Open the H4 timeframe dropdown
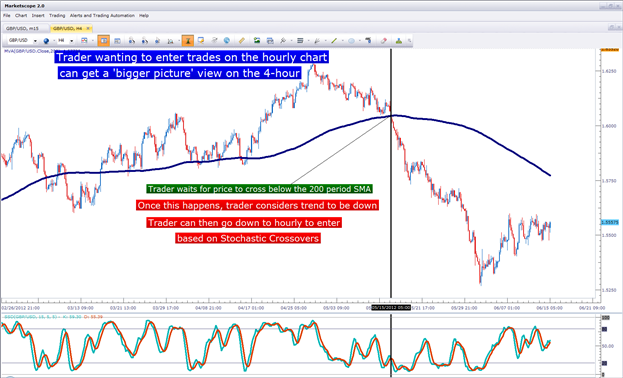 pos(72,41)
